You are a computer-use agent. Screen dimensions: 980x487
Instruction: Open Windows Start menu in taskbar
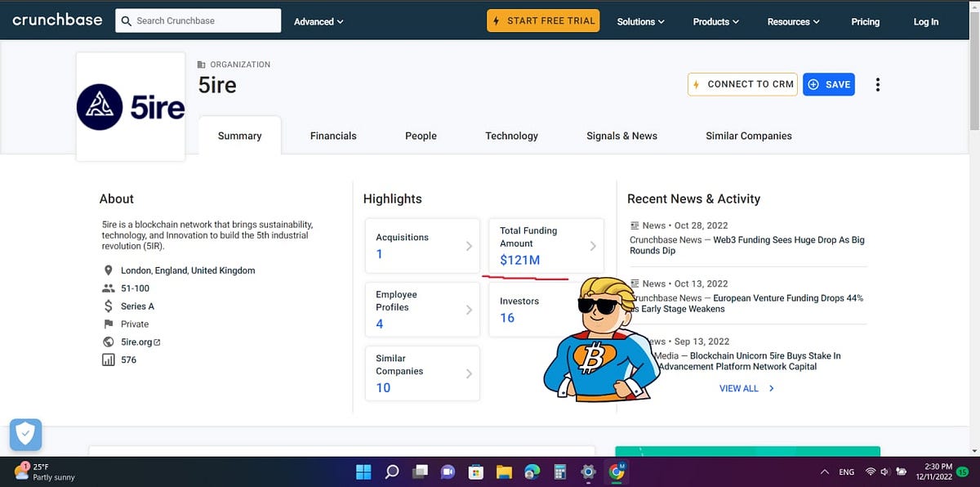point(364,471)
